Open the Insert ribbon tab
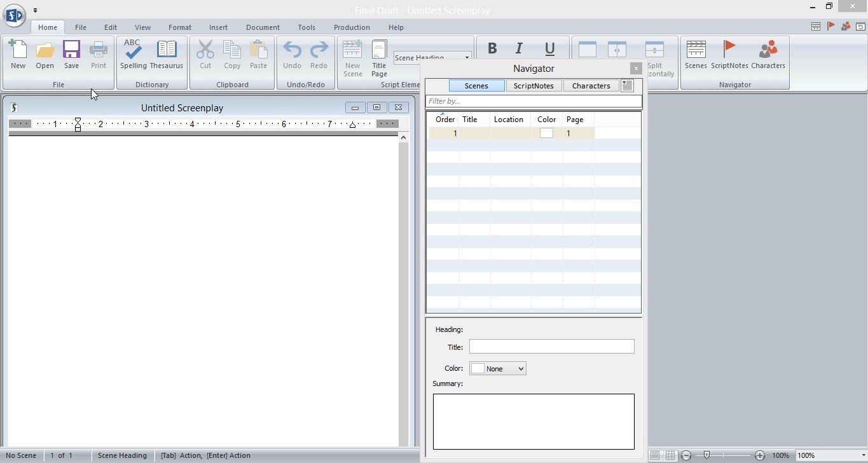This screenshot has width=868, height=463. tap(218, 27)
